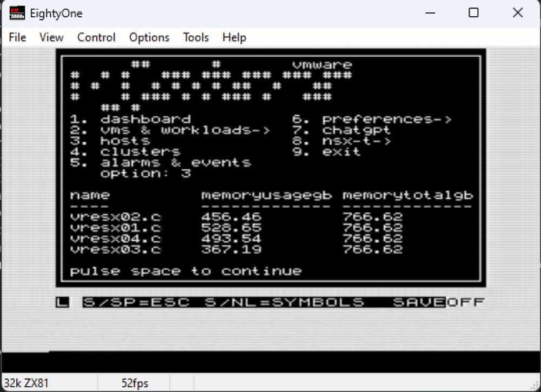Click memory total 766.62 for vresx02.c
This screenshot has width=541, height=392.
(373, 217)
